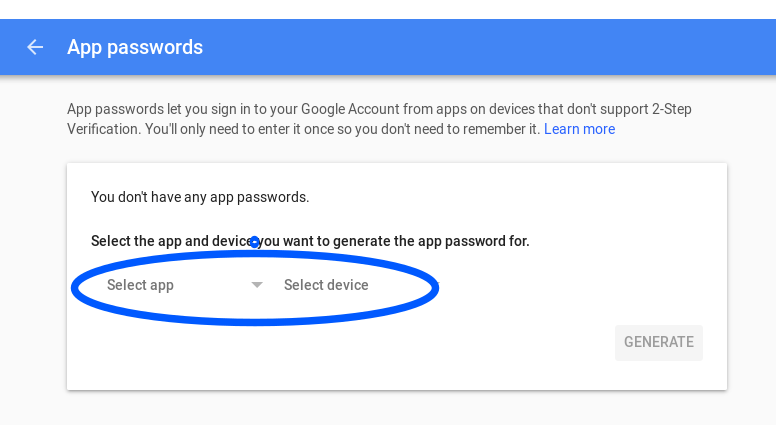Click the white strip above the blue header
Image resolution: width=776 pixels, height=425 pixels.
click(x=400, y=9)
